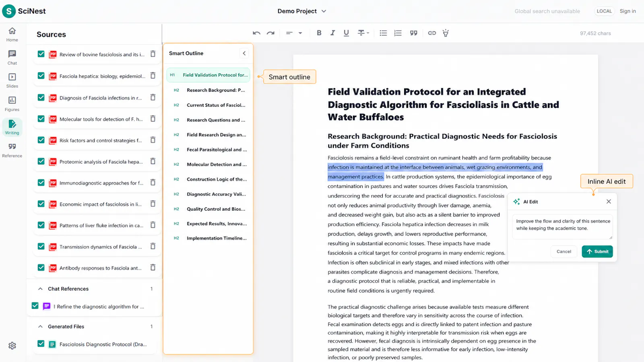The width and height of the screenshot is (644, 362).
Task: Delete the 'Molecular tools for detection' source
Action: (x=153, y=119)
